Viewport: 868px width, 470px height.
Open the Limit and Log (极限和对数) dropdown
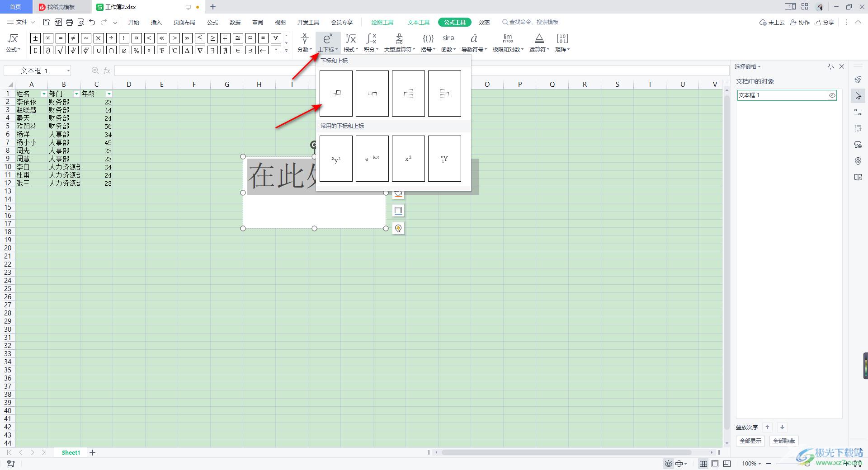point(508,43)
